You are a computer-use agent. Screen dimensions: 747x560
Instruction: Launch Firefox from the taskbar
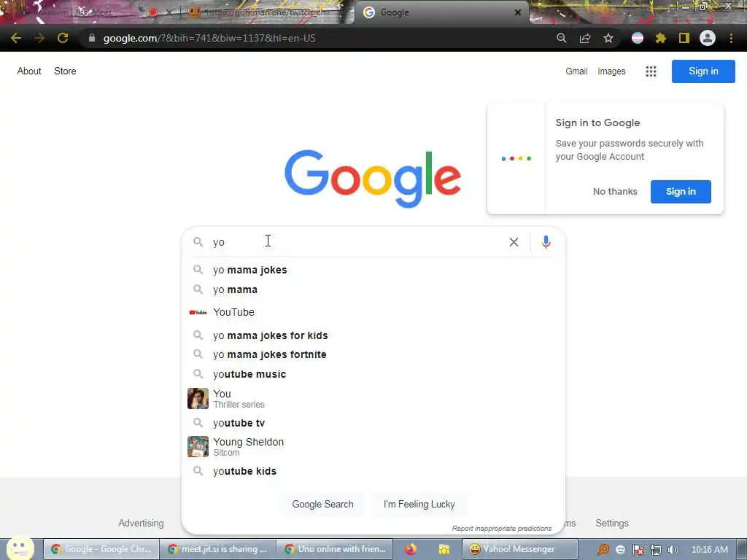(x=411, y=549)
